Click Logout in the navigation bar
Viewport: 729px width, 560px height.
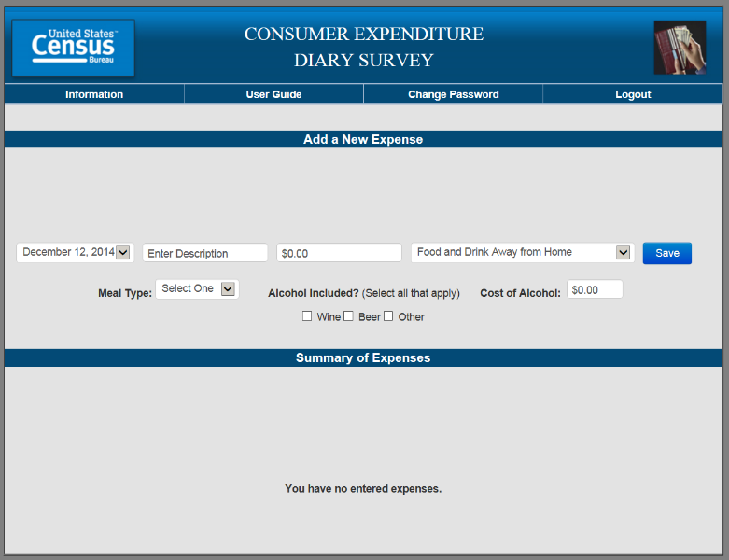point(633,94)
